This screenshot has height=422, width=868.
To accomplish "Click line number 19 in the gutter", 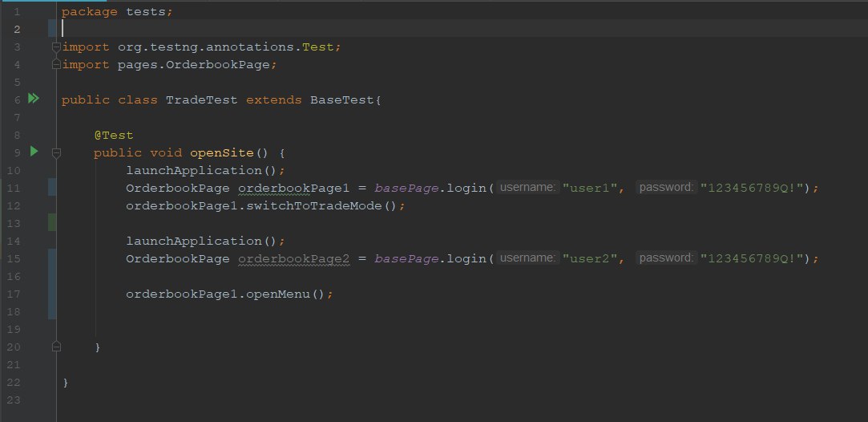I will [x=14, y=330].
